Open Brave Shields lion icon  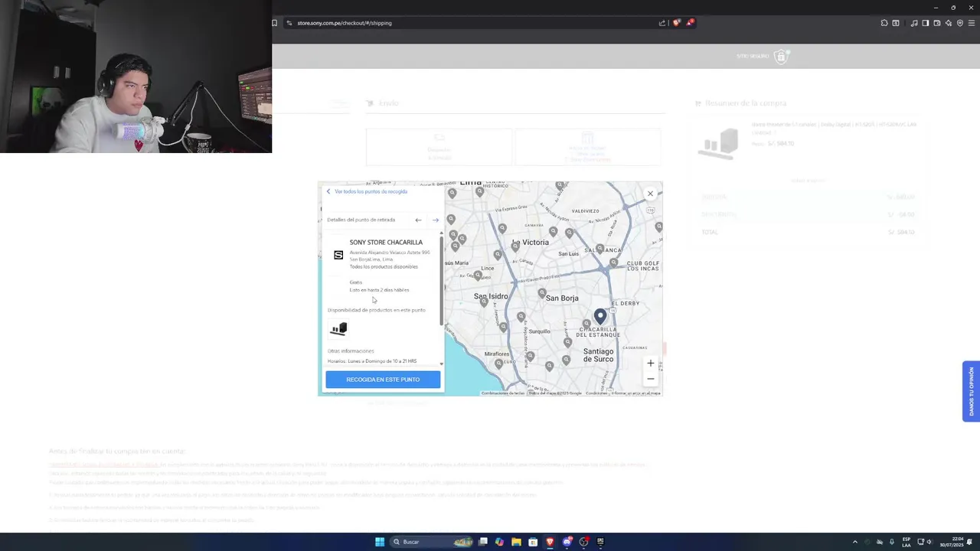pyautogui.click(x=676, y=23)
